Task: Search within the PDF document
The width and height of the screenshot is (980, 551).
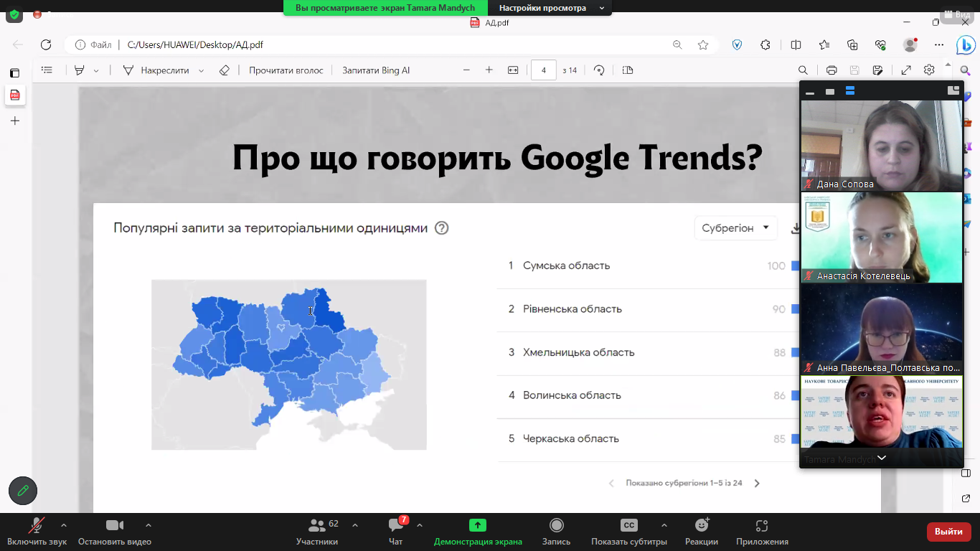Action: click(x=804, y=70)
